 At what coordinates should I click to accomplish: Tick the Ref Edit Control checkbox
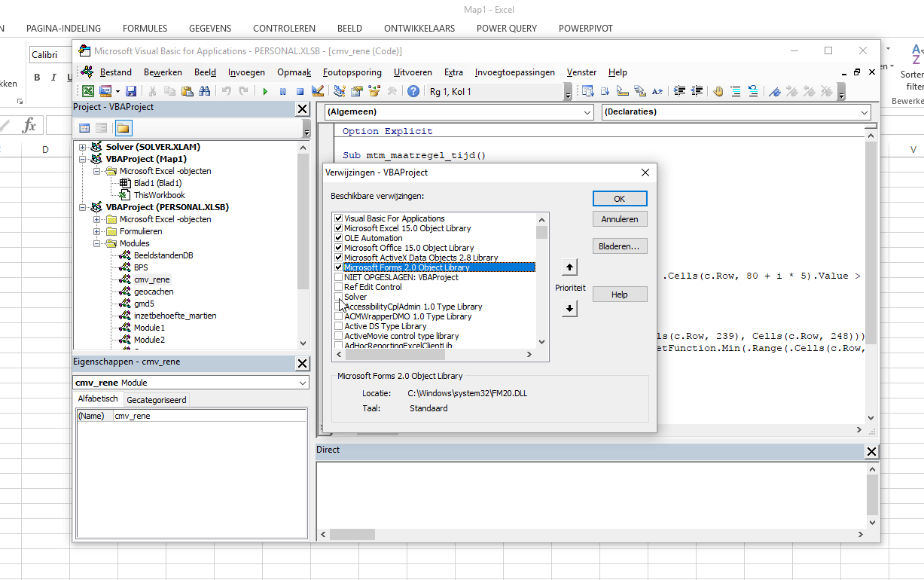[x=338, y=287]
